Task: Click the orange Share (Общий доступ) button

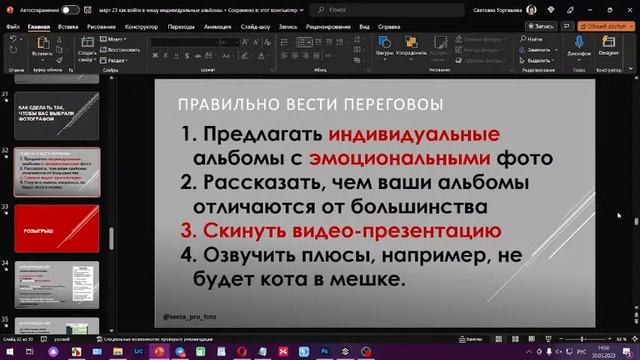Action: click(x=606, y=26)
